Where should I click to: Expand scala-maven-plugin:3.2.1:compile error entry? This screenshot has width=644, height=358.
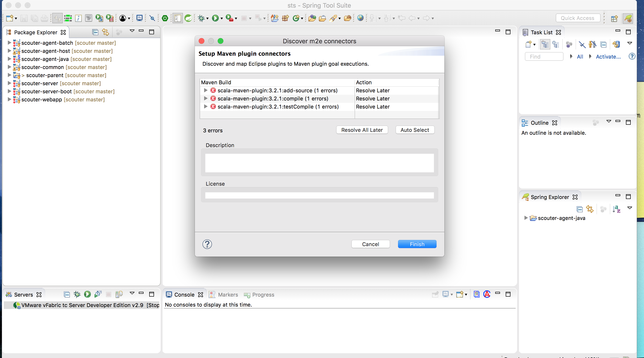[x=206, y=99]
